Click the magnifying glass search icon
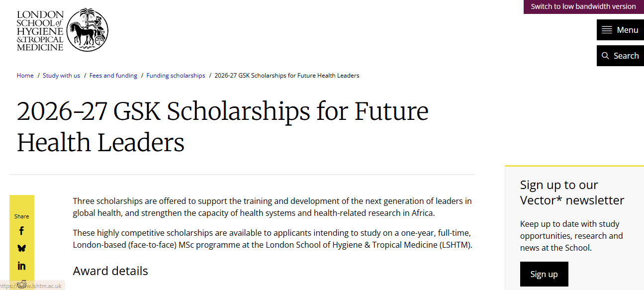This screenshot has height=290, width=644. pyautogui.click(x=606, y=55)
